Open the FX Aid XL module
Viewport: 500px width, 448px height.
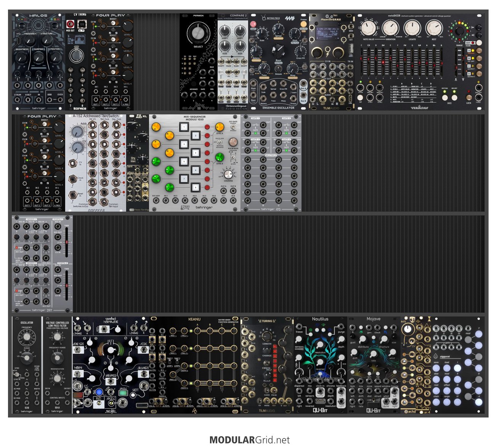coord(138,163)
